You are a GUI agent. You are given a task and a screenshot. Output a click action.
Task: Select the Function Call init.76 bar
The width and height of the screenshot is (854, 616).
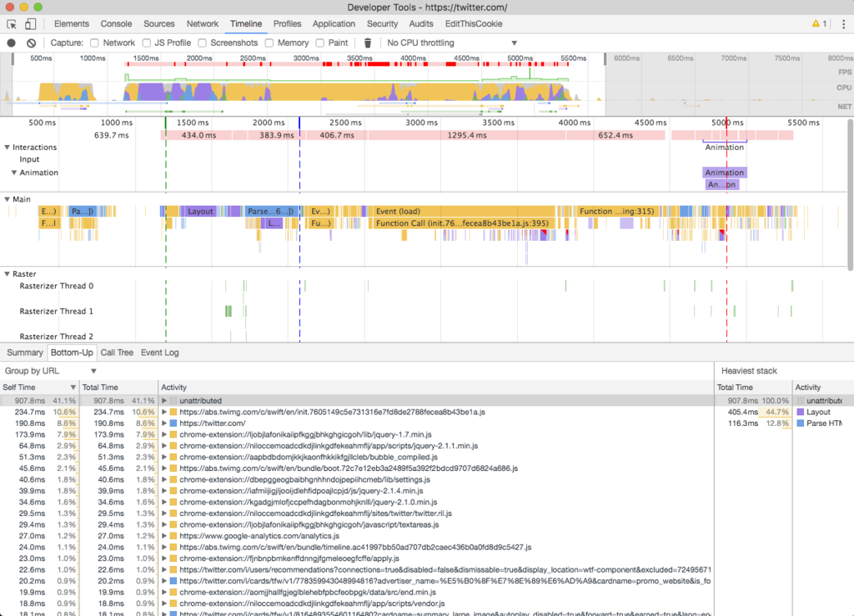point(462,223)
